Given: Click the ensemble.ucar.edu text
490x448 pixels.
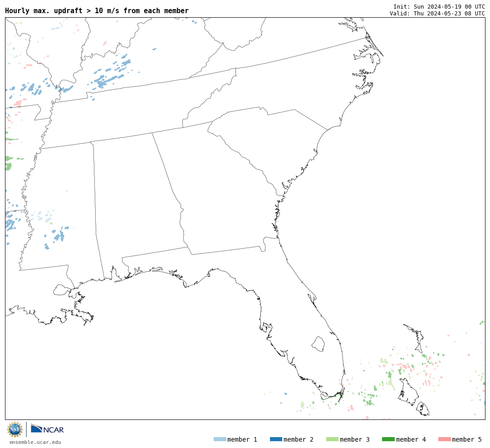Looking at the screenshot, I should (x=35, y=442).
